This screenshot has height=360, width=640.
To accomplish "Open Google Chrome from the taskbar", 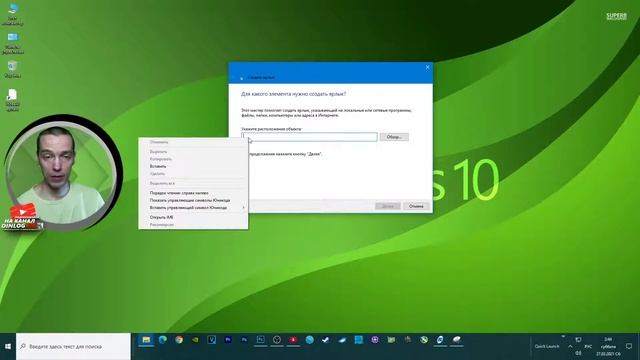I will (179, 340).
